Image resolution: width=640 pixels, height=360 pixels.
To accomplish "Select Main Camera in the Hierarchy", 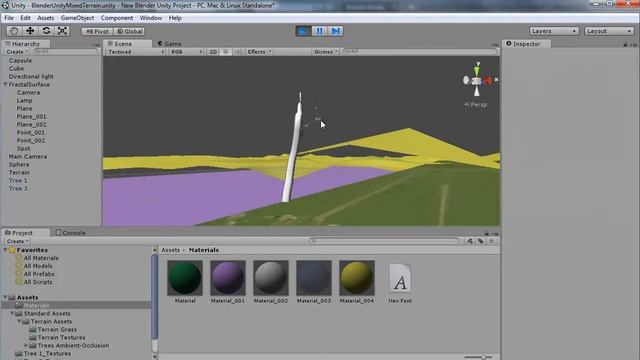I will coord(28,156).
